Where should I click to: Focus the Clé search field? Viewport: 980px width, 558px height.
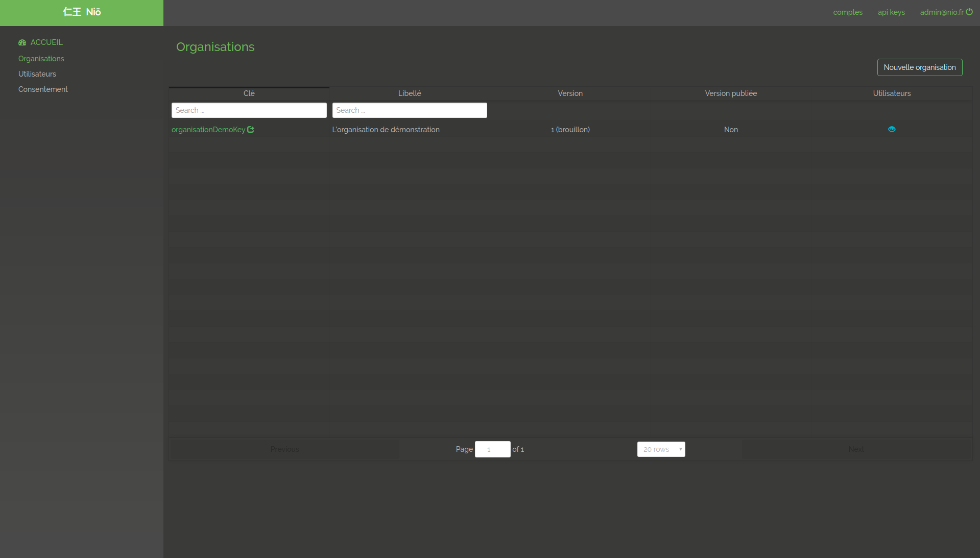pyautogui.click(x=249, y=110)
